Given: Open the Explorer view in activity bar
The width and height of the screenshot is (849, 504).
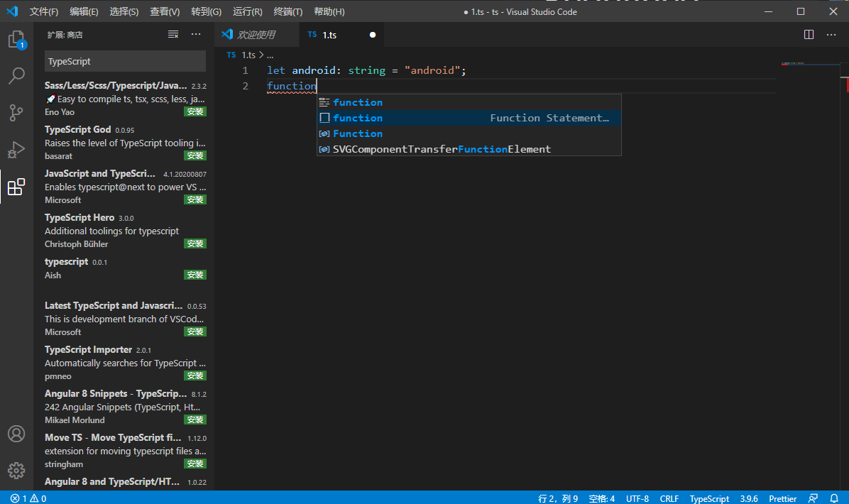Looking at the screenshot, I should (x=16, y=40).
